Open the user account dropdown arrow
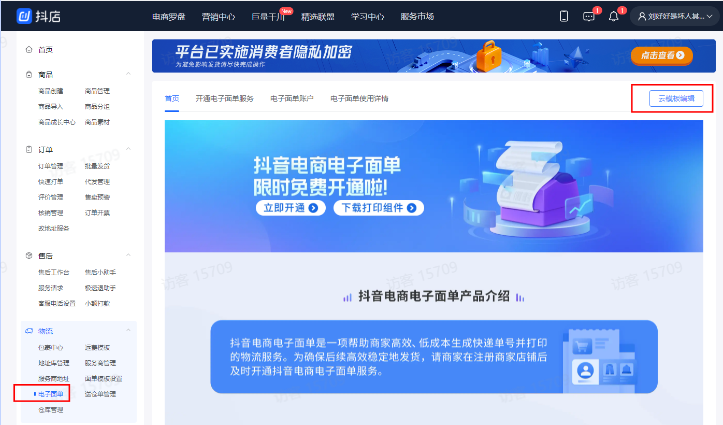Viewport: 723px width, 425px height. coord(710,17)
